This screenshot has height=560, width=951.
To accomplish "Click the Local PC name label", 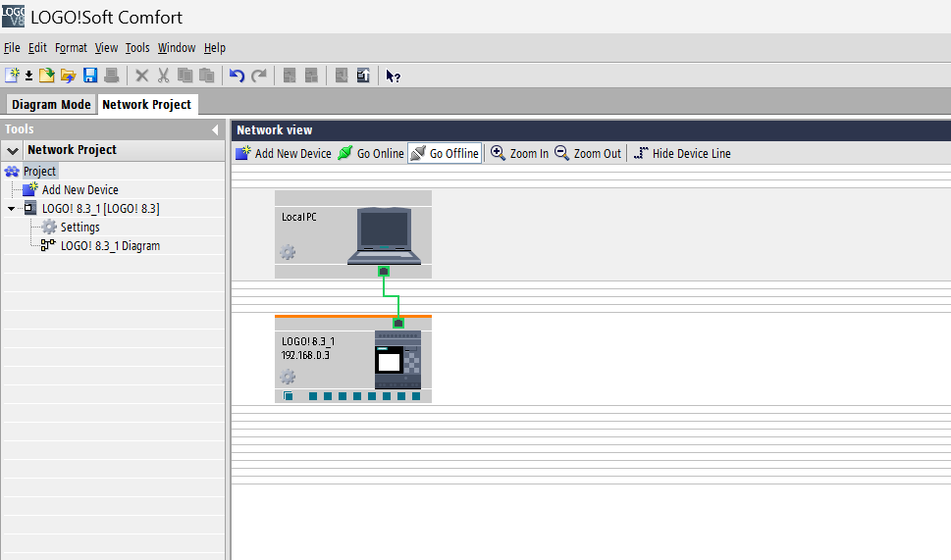I will pyautogui.click(x=299, y=217).
